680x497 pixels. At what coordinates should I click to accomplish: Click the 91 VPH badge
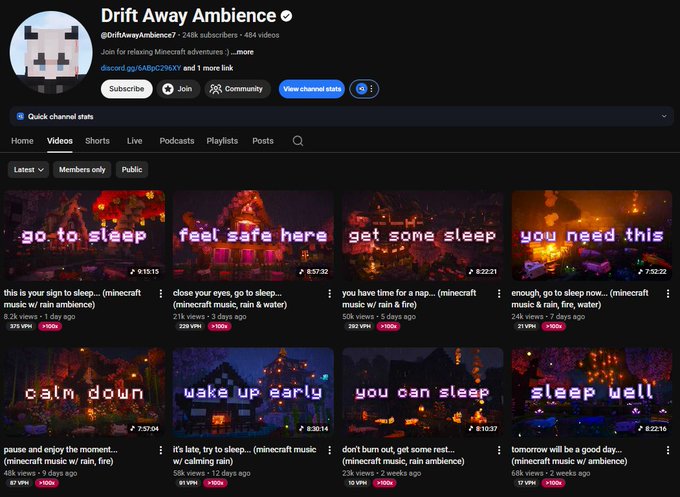[188, 483]
